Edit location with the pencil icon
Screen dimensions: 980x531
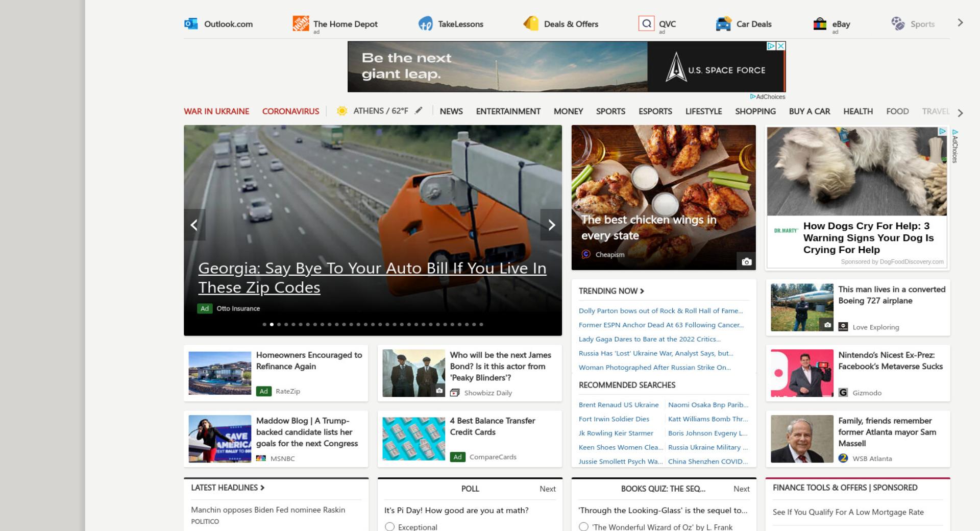[x=419, y=110]
